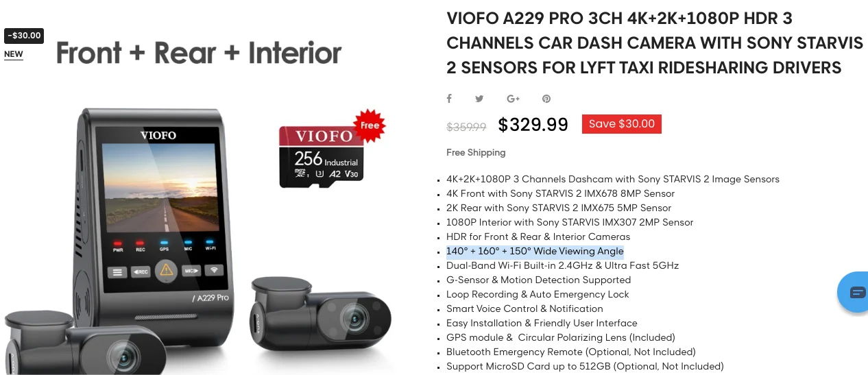
Task: Click the Save $30.00 red tag
Action: pos(622,124)
